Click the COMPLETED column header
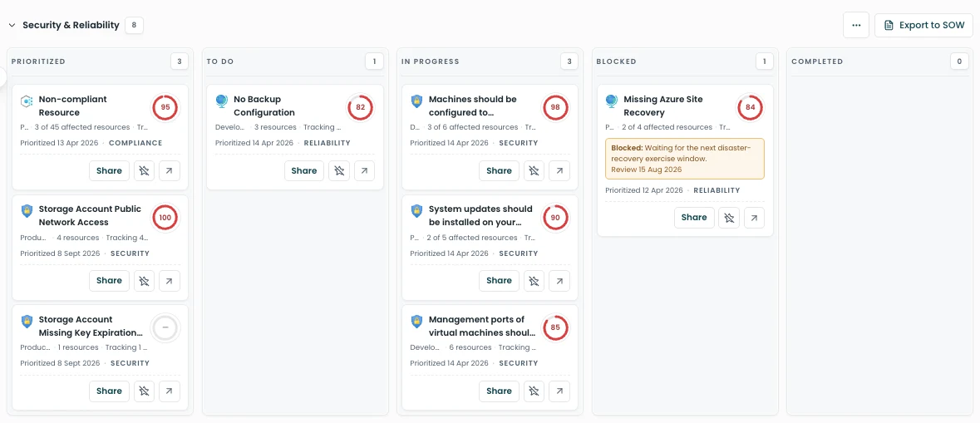 (817, 61)
